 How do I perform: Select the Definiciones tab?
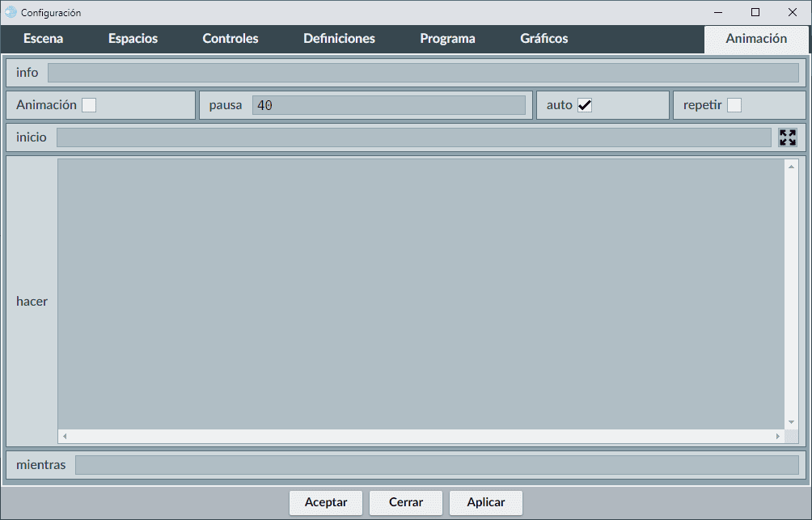339,39
